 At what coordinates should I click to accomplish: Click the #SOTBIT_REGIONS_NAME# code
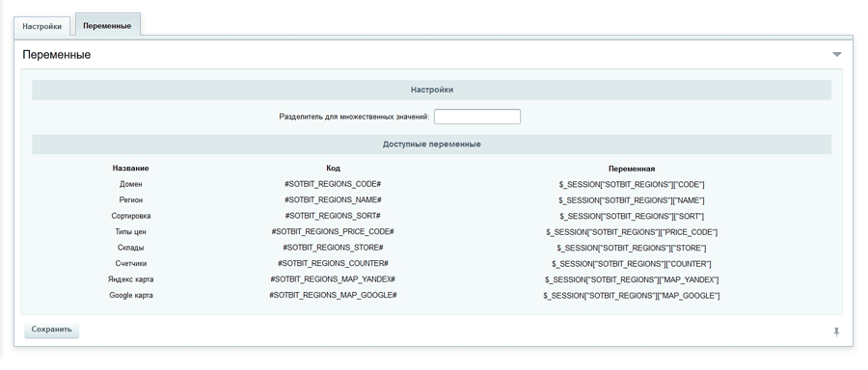pyautogui.click(x=333, y=199)
